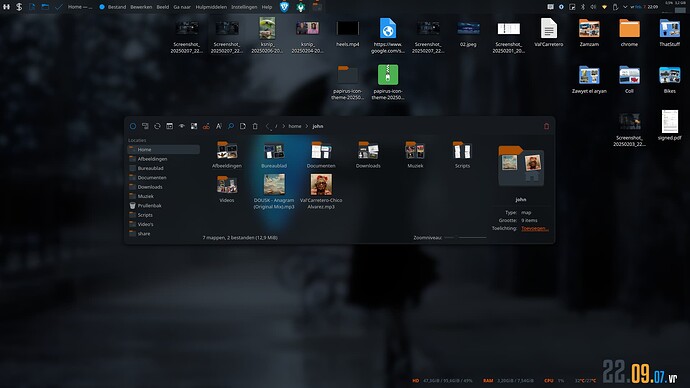Click the Toevoegen comment link
Image resolution: width=690 pixels, height=388 pixels.
(x=534, y=228)
